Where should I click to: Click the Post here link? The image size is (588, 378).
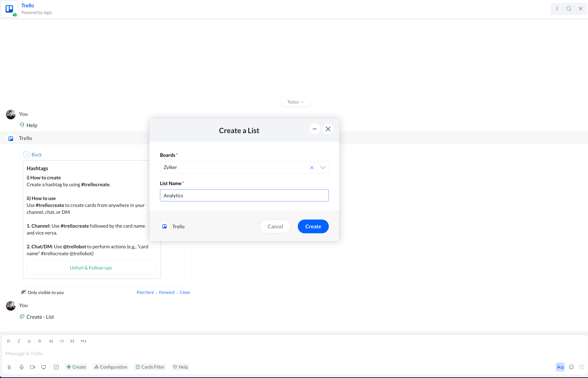145,292
